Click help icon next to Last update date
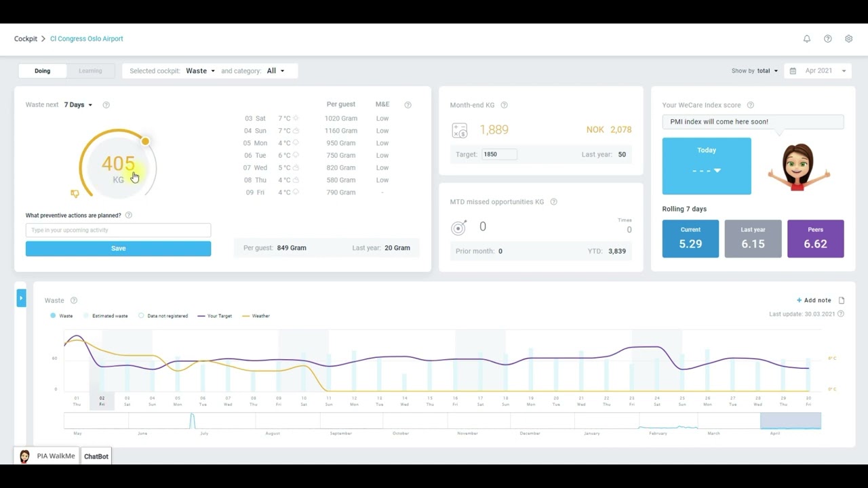 coord(841,314)
